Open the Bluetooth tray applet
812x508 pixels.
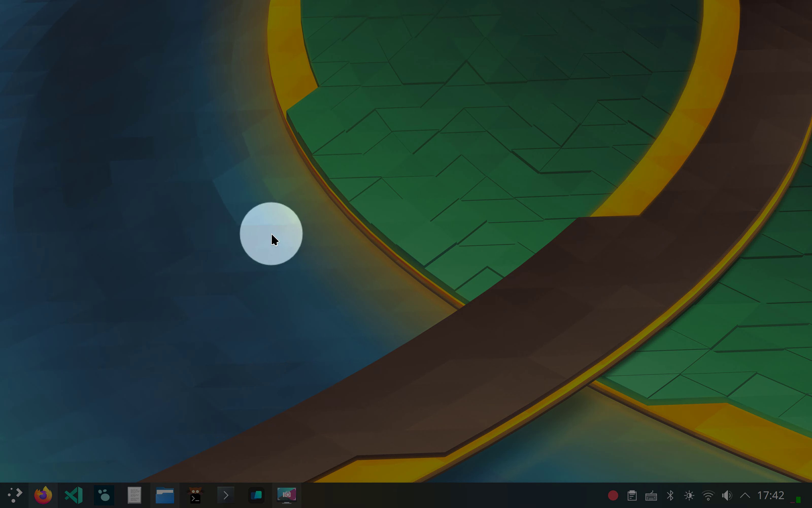point(670,496)
